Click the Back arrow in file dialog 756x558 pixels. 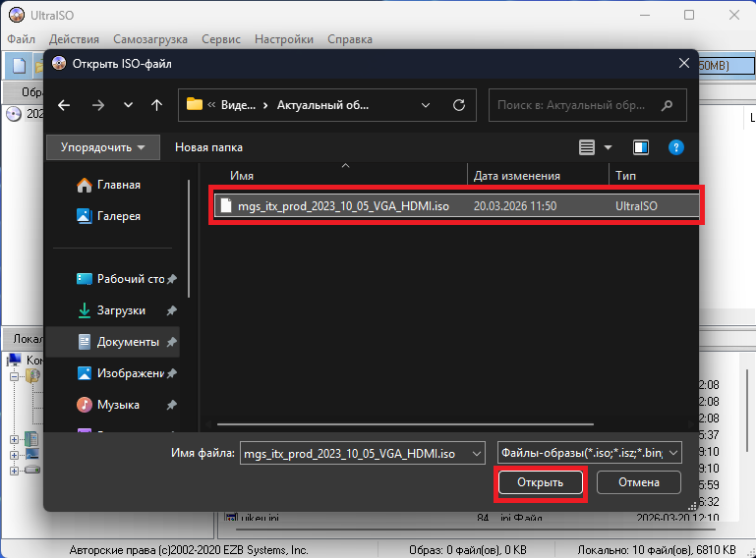pos(64,105)
